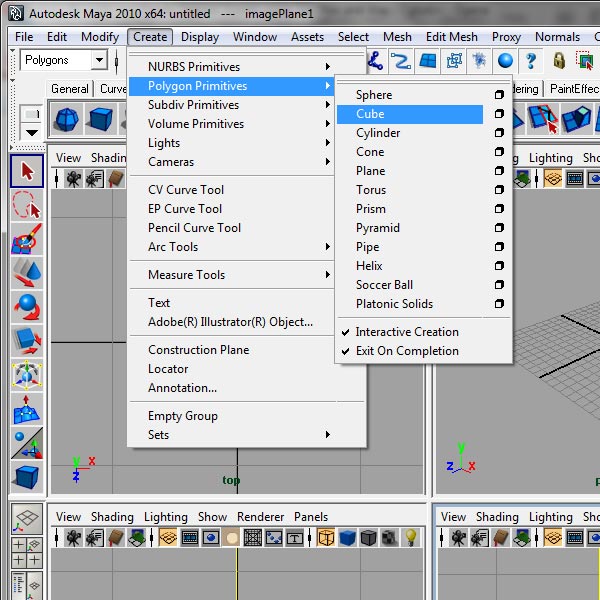Toggle grid icon in bottom-left panel toolbar

click(168, 538)
